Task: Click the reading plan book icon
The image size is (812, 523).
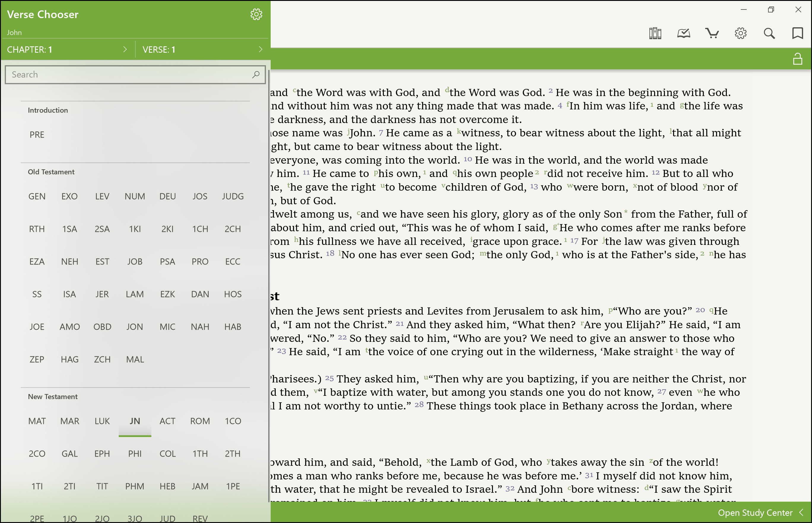Action: click(683, 33)
